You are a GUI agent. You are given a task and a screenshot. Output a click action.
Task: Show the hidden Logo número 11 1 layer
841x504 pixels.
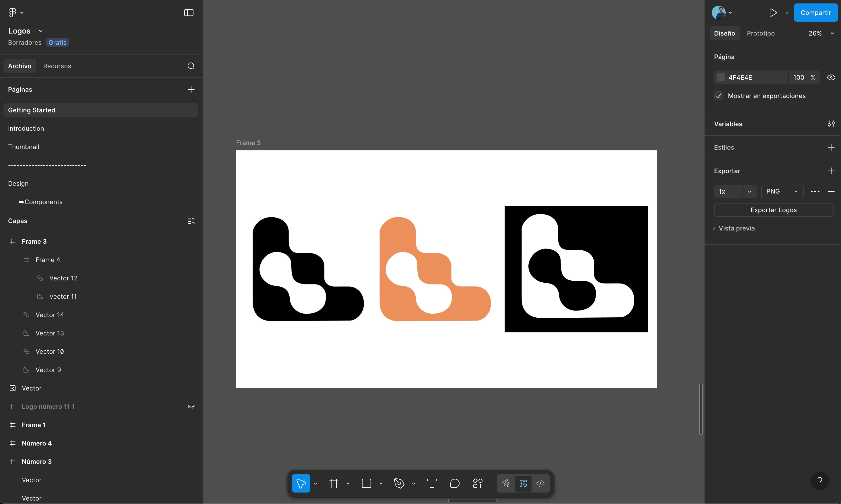tap(191, 407)
